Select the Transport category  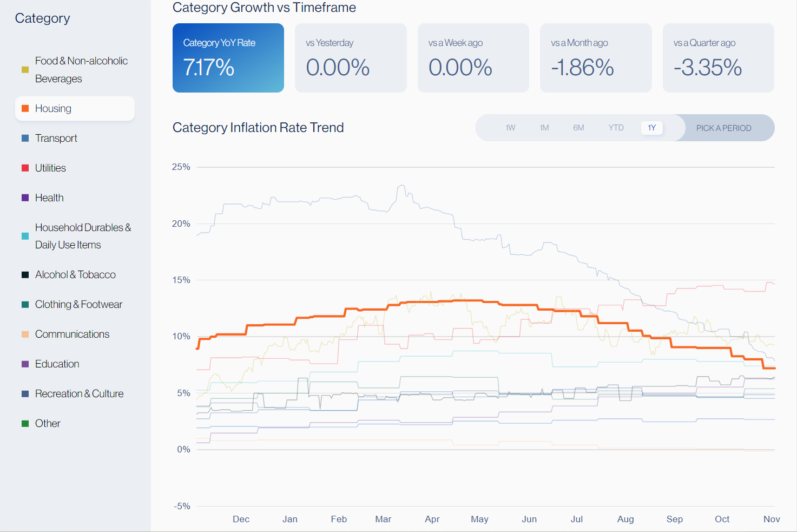pos(56,139)
